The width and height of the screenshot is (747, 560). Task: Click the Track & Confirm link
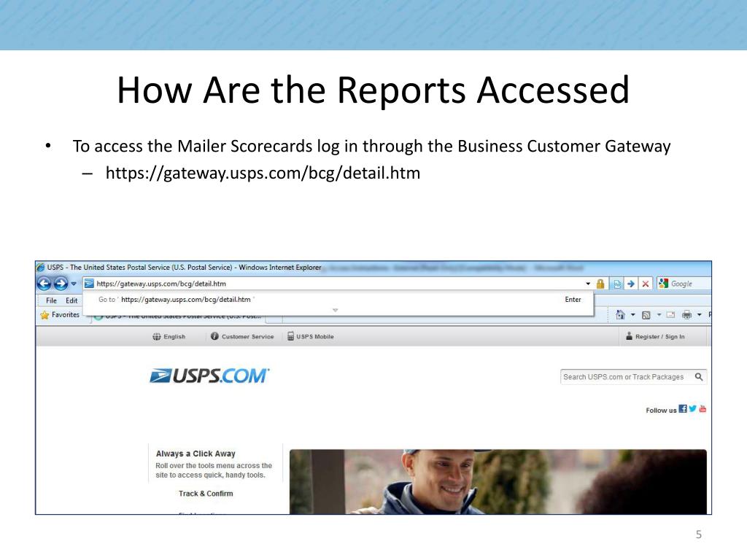click(206, 494)
